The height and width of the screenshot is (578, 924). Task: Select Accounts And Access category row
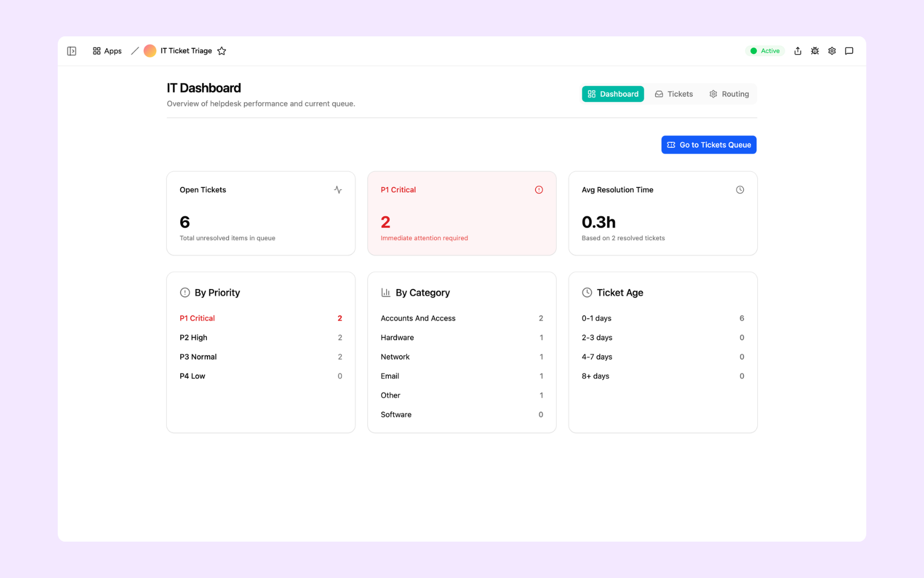[x=462, y=318]
